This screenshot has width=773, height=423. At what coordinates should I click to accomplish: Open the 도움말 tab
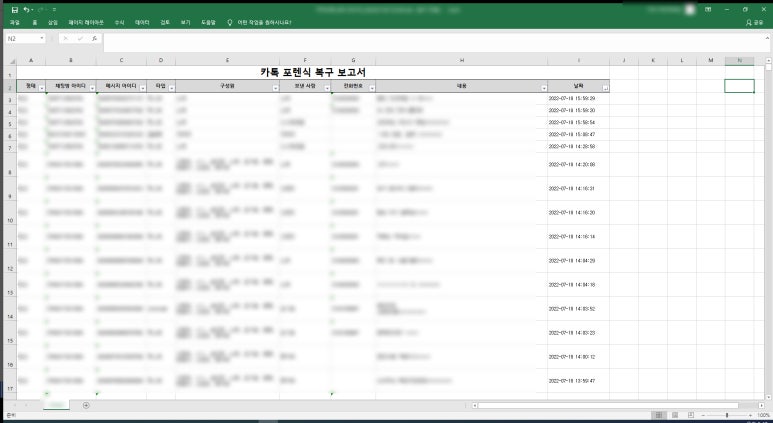pyautogui.click(x=208, y=23)
